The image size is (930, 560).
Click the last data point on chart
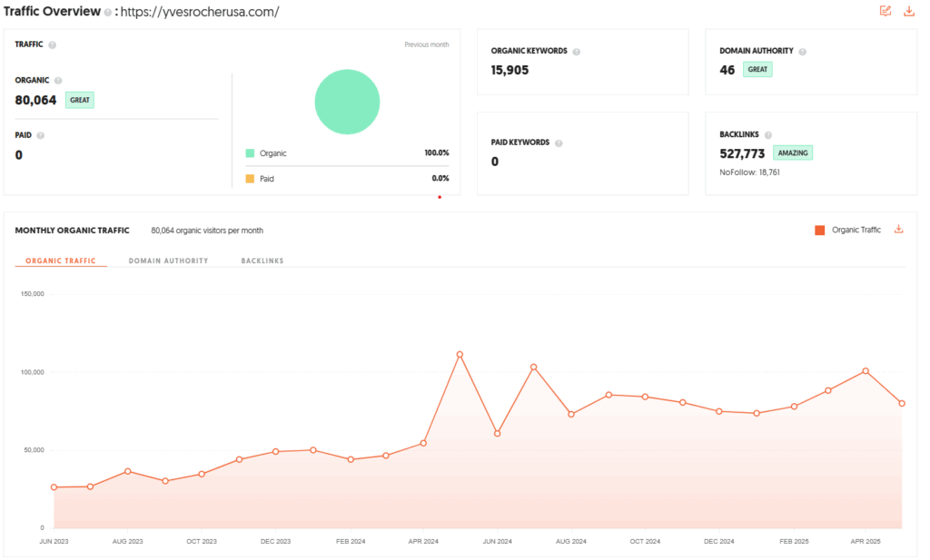(x=902, y=404)
